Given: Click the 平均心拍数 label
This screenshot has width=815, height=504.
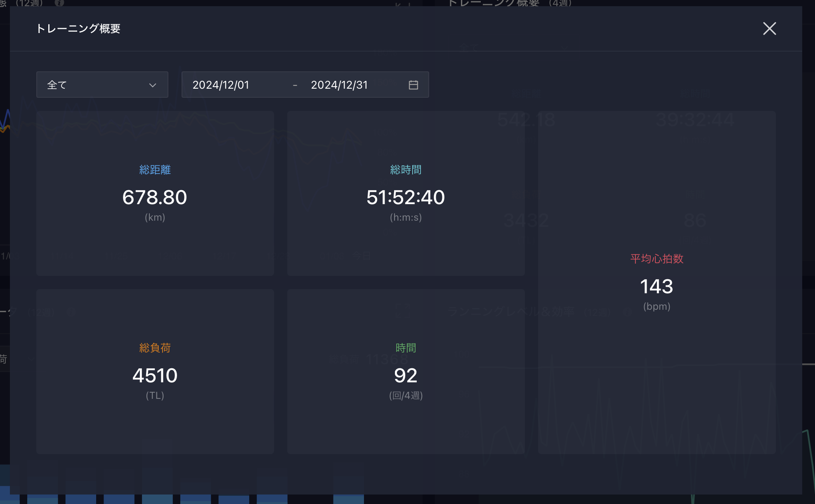Looking at the screenshot, I should [x=657, y=259].
